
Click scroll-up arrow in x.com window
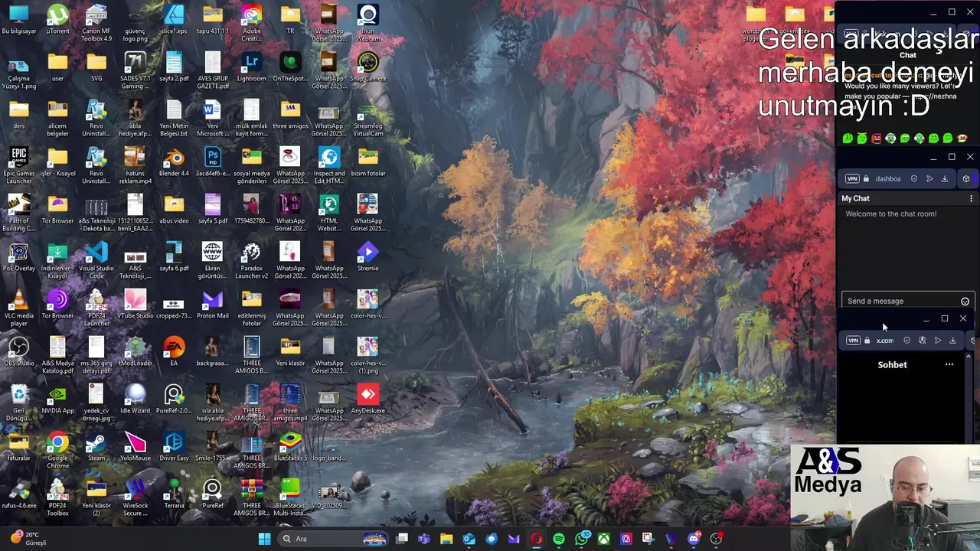(969, 357)
